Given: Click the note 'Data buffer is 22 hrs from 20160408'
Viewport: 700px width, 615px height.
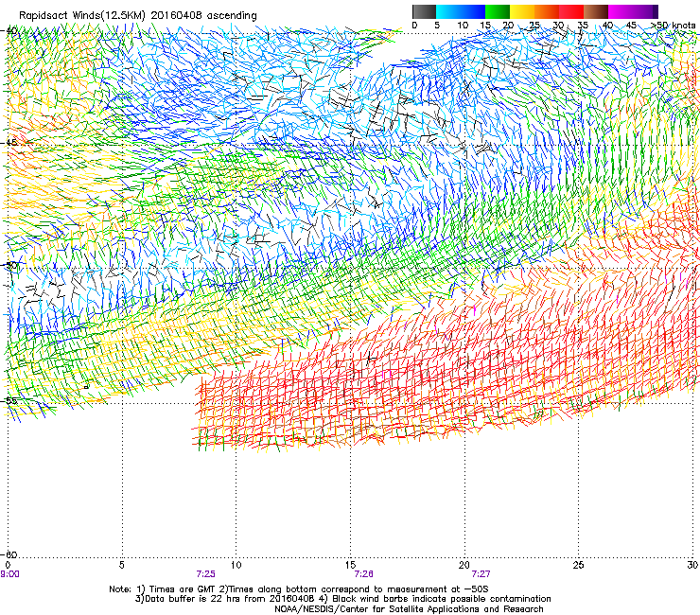Looking at the screenshot, I should click(230, 599).
